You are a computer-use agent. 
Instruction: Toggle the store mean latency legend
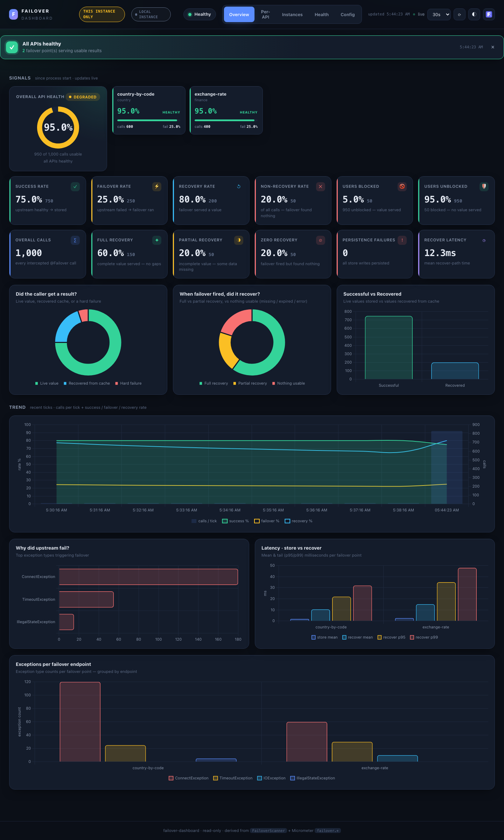pyautogui.click(x=324, y=637)
